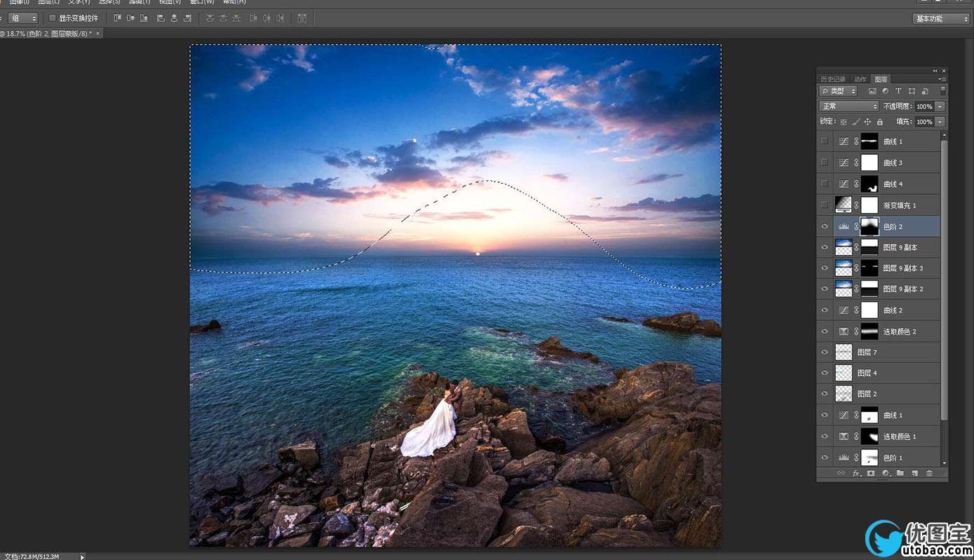
Task: Collapse the panel with double-arrow icon
Action: (935, 71)
